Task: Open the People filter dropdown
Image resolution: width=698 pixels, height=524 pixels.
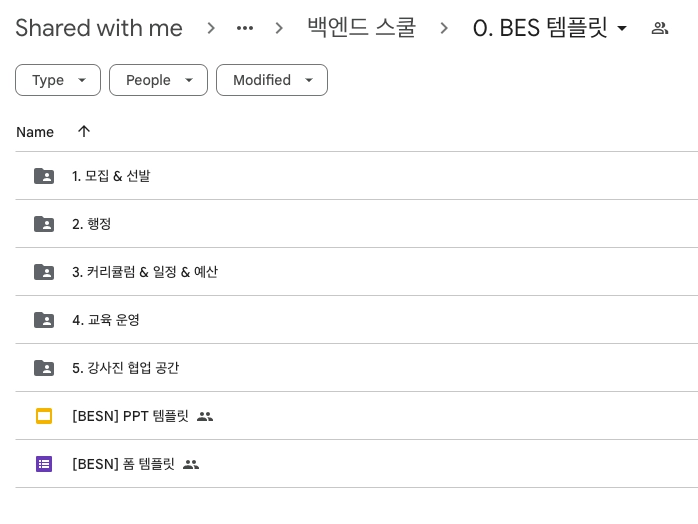Action: point(158,80)
